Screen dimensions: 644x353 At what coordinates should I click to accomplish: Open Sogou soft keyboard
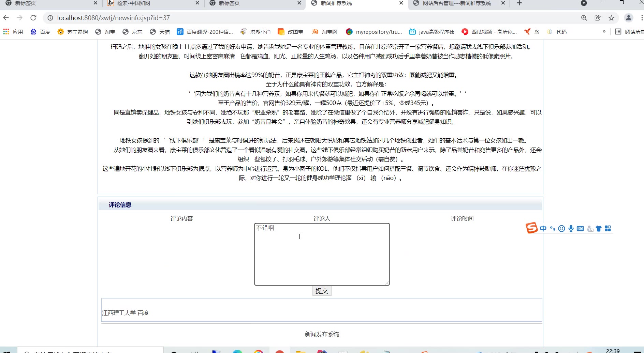point(580,229)
